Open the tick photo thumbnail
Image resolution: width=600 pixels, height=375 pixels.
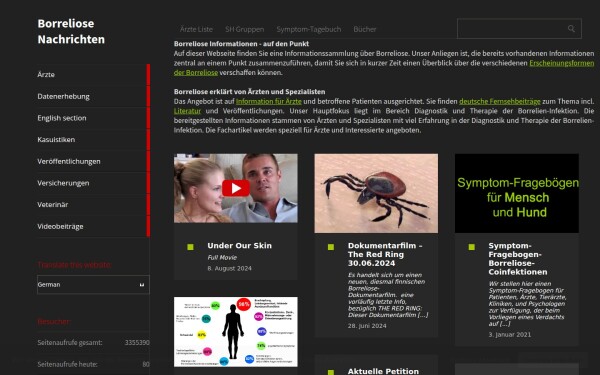coord(376,193)
